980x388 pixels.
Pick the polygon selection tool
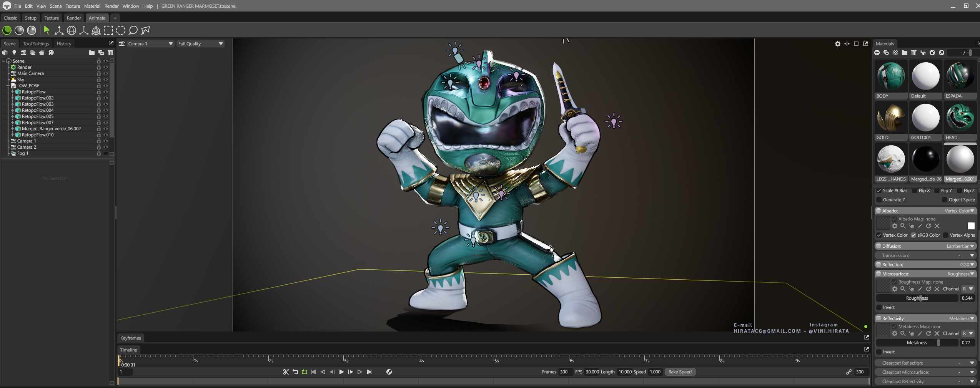(145, 30)
